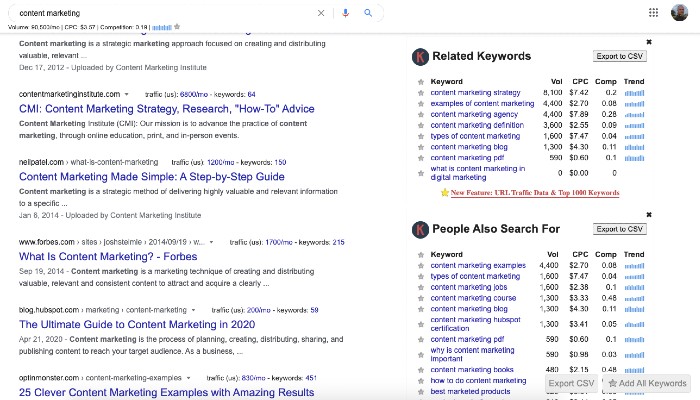Export Related Keywords to CSV
Viewport: 700px width, 400px height.
click(619, 57)
